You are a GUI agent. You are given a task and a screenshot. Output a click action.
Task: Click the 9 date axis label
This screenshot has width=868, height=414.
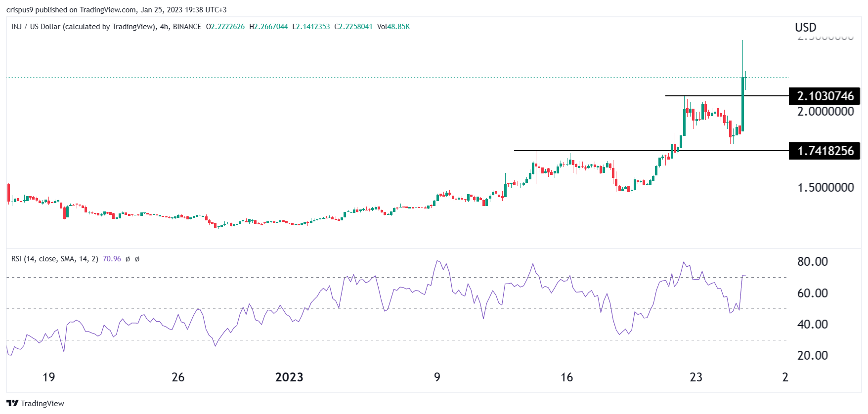tap(437, 377)
